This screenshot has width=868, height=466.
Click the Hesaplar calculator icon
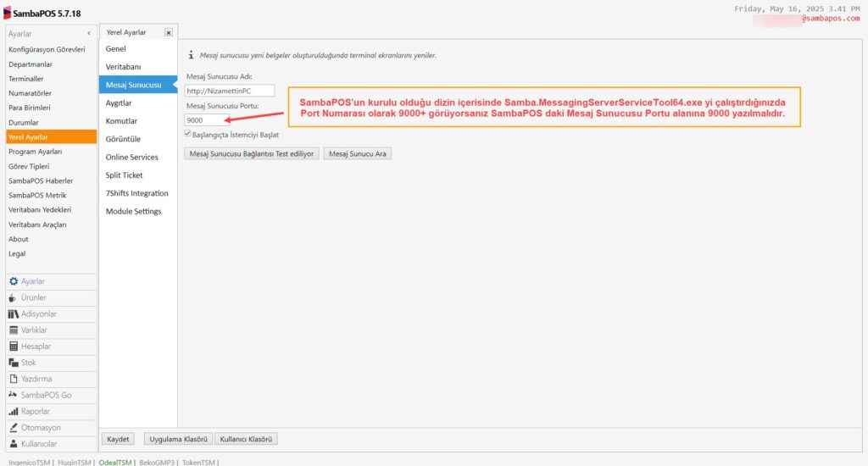(14, 347)
